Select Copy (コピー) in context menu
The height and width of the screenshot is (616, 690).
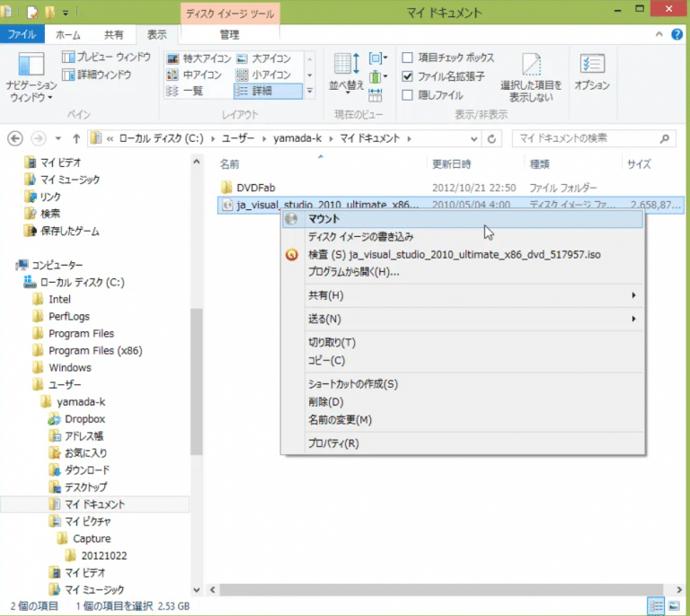[463, 361]
